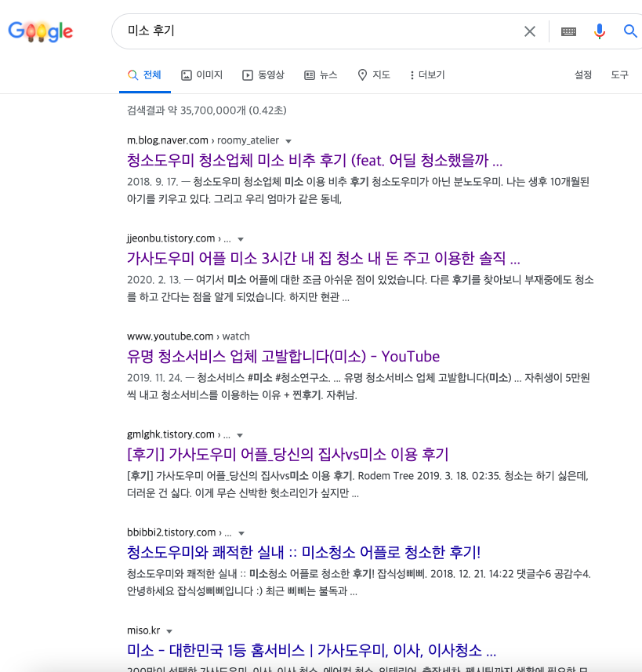Expand dropdown arrow next to jjeonbu.tistory.com
Viewport: 642px width, 672px height.
click(x=241, y=239)
